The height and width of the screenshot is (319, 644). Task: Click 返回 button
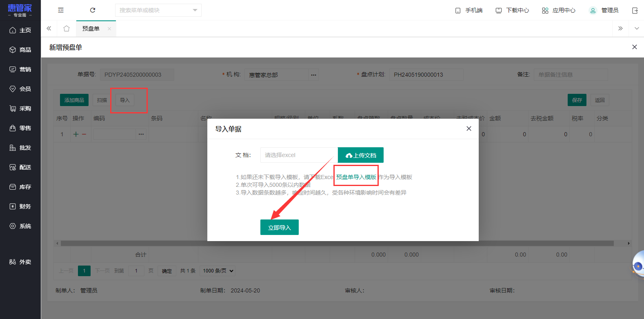[600, 100]
